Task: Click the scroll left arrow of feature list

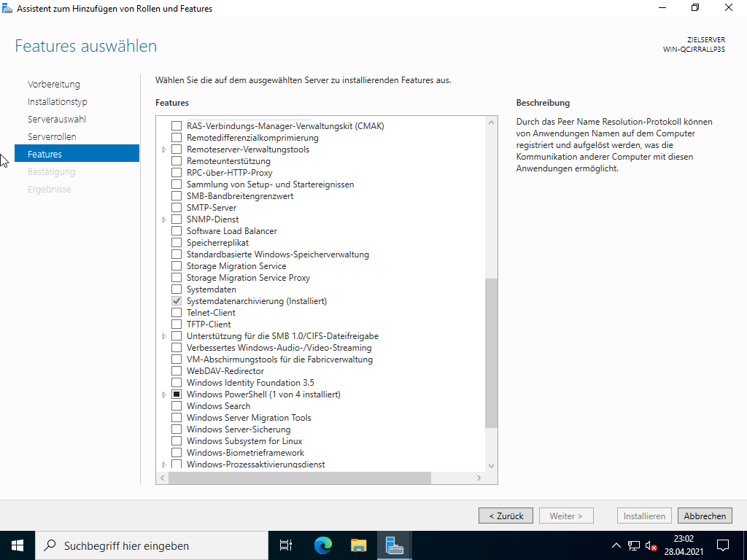Action: (163, 478)
